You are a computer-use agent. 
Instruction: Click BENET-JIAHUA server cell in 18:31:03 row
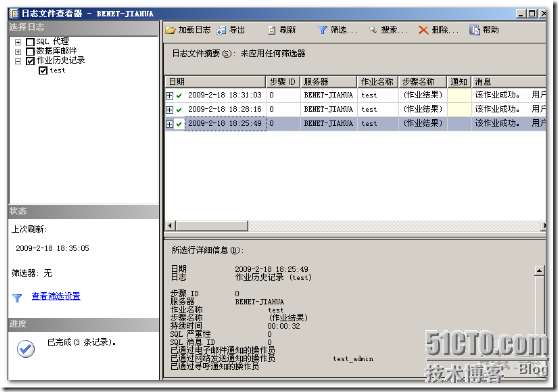pyautogui.click(x=328, y=95)
